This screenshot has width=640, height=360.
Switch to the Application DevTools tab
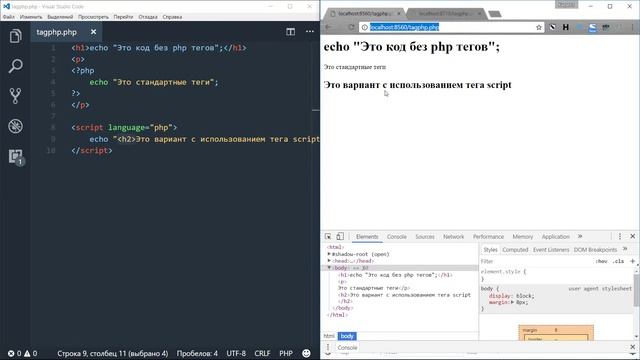pyautogui.click(x=556, y=237)
